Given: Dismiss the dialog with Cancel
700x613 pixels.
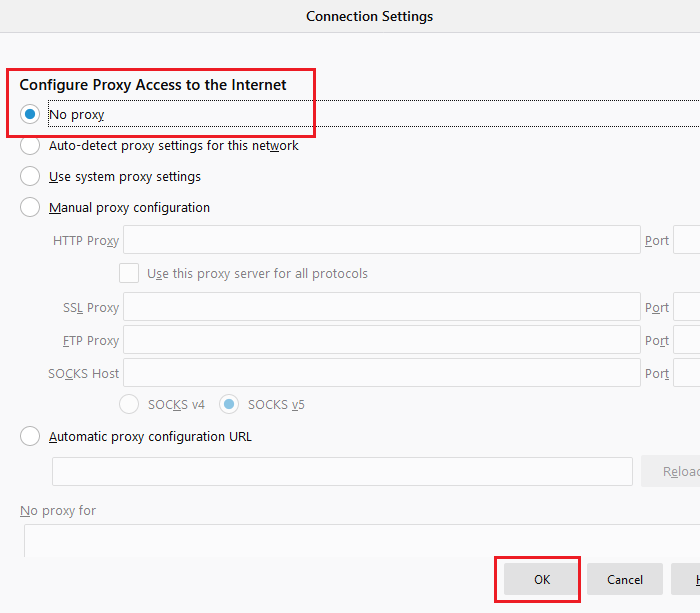Looking at the screenshot, I should click(x=625, y=579).
